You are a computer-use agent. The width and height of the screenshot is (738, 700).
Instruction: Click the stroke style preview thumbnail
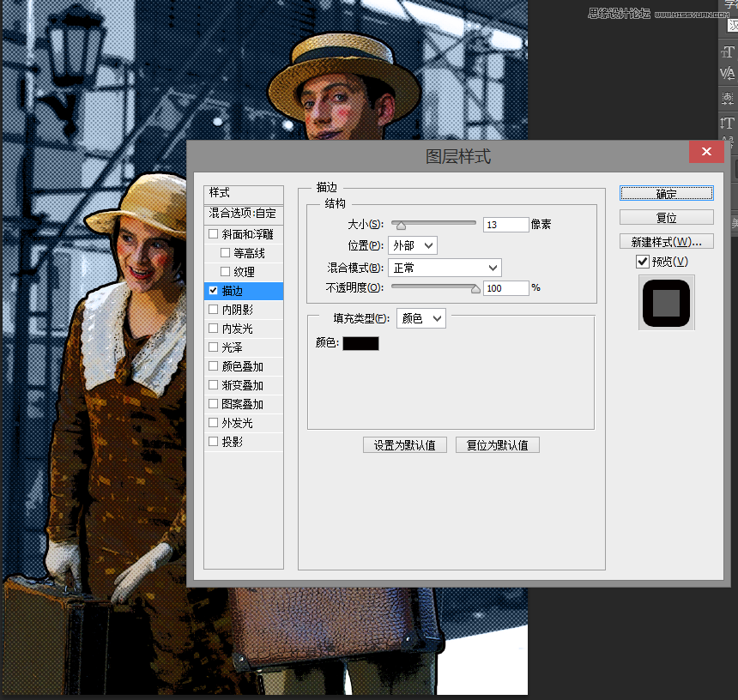pos(667,302)
